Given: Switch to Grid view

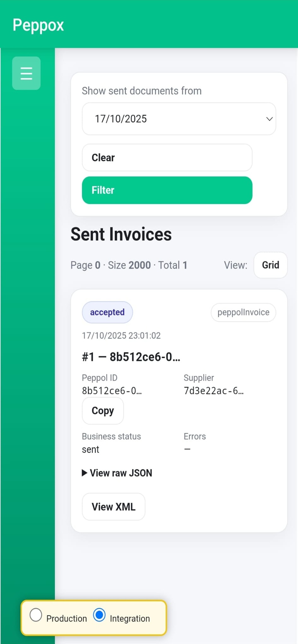Looking at the screenshot, I should tap(270, 265).
